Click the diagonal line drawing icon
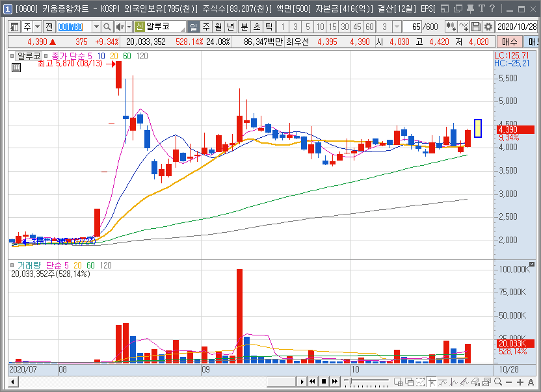This screenshot has width=541, height=392. coord(465,382)
